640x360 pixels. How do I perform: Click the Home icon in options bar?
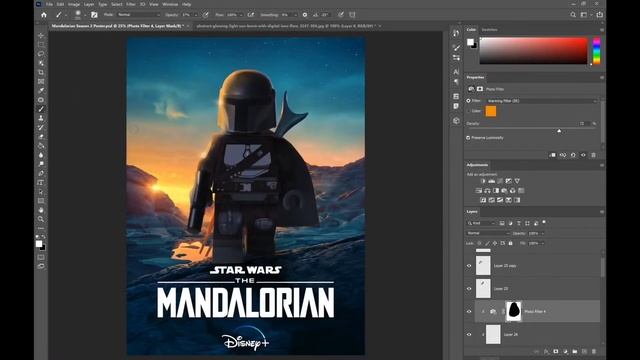(44, 15)
